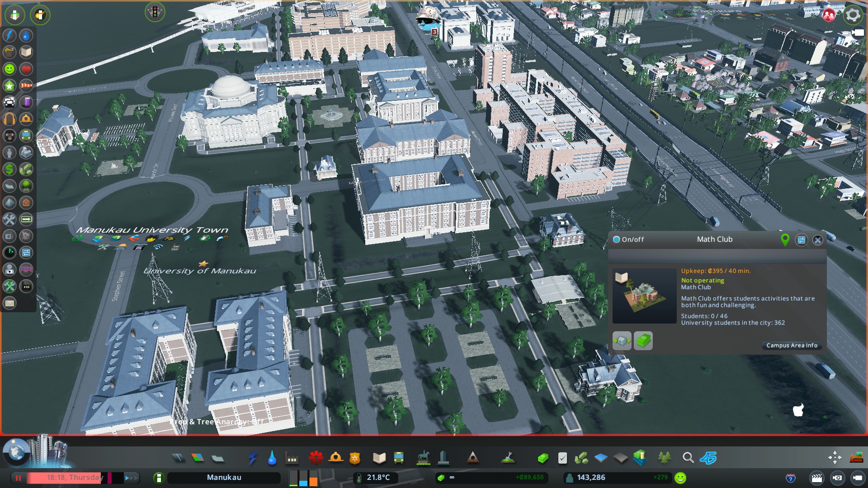Open the options gear menu
This screenshot has height=488, width=868.
[853, 15]
